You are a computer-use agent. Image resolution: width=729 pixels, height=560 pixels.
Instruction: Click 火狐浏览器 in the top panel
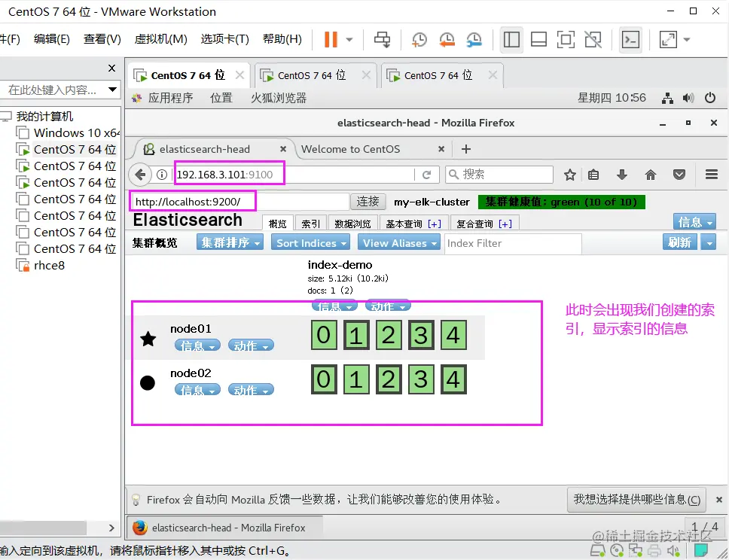click(279, 98)
